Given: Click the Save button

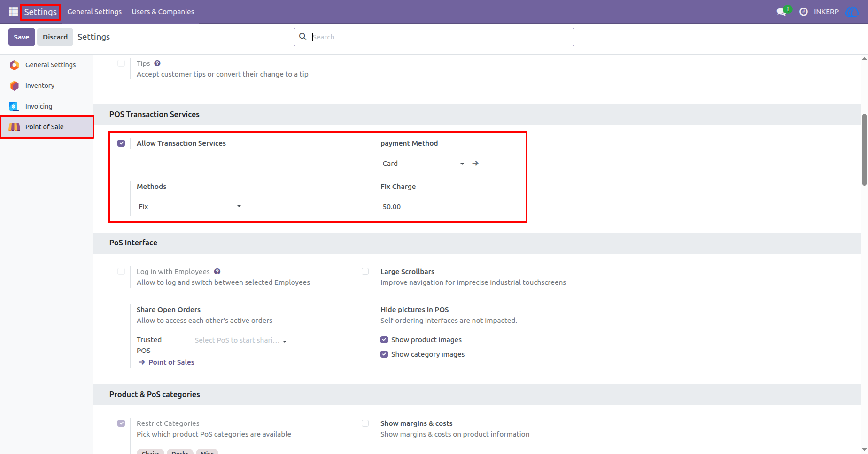Looking at the screenshot, I should [22, 37].
